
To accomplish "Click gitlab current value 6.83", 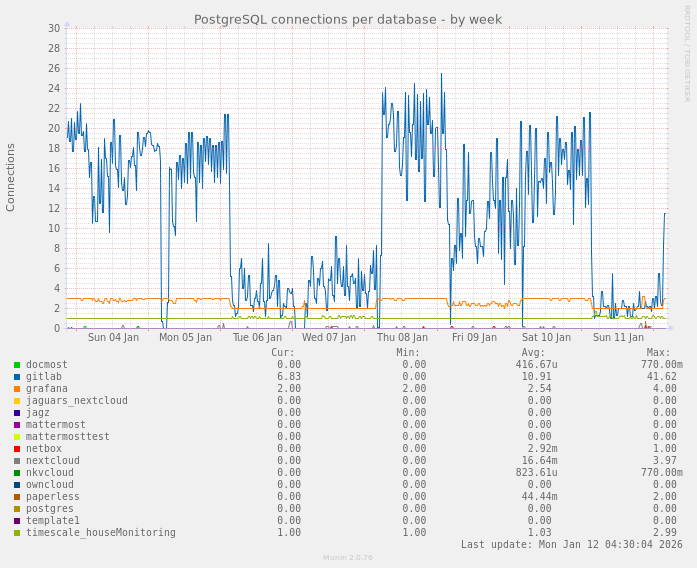I will (289, 376).
